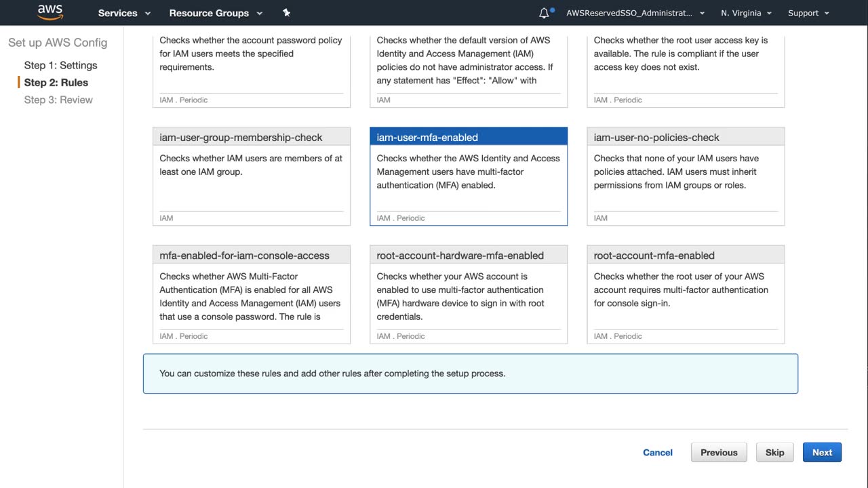Pick the root-account-hardware-mfa-enabled rule

pyautogui.click(x=469, y=294)
